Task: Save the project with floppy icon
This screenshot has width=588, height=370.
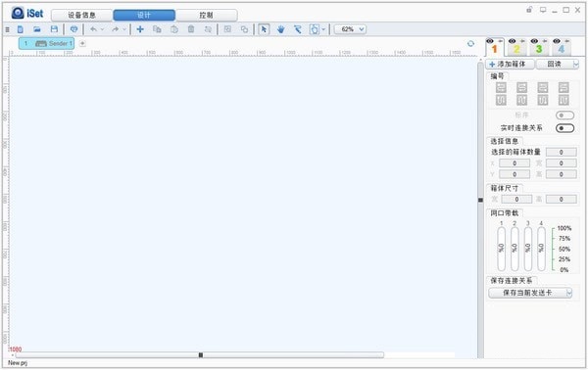Action: point(54,29)
